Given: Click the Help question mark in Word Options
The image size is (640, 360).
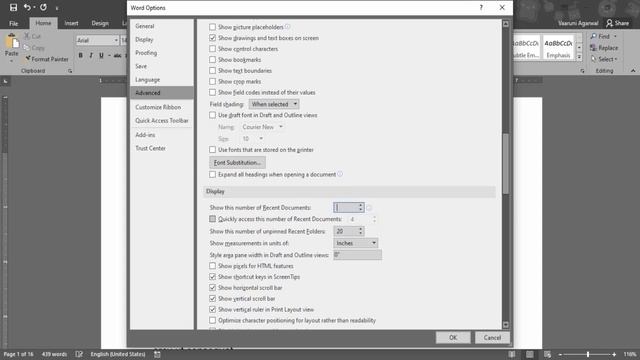Looking at the screenshot, I should [x=481, y=8].
